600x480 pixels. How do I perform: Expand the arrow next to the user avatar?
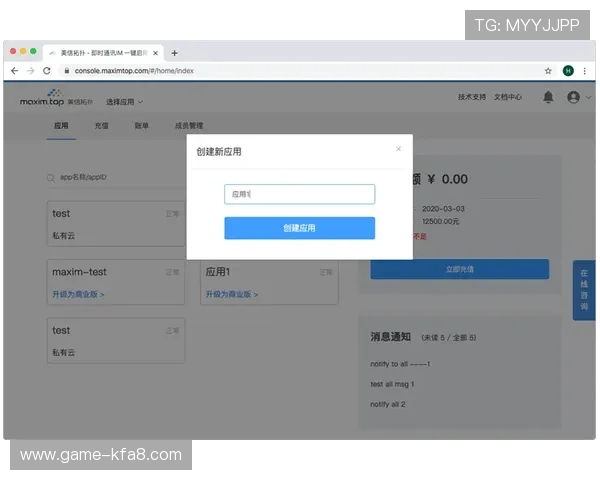click(589, 97)
